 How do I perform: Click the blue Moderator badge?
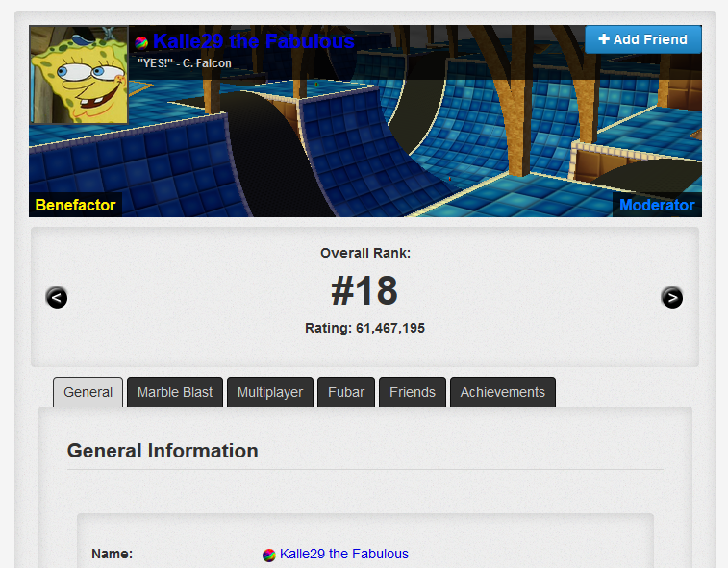tap(657, 205)
